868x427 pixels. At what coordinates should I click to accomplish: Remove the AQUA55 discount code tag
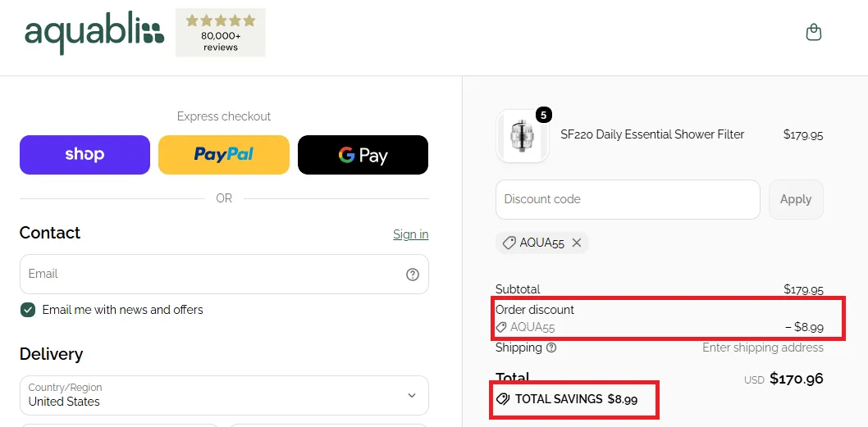(576, 243)
